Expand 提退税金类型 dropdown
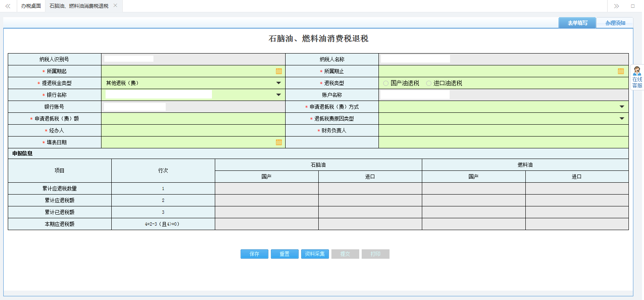 pos(279,83)
